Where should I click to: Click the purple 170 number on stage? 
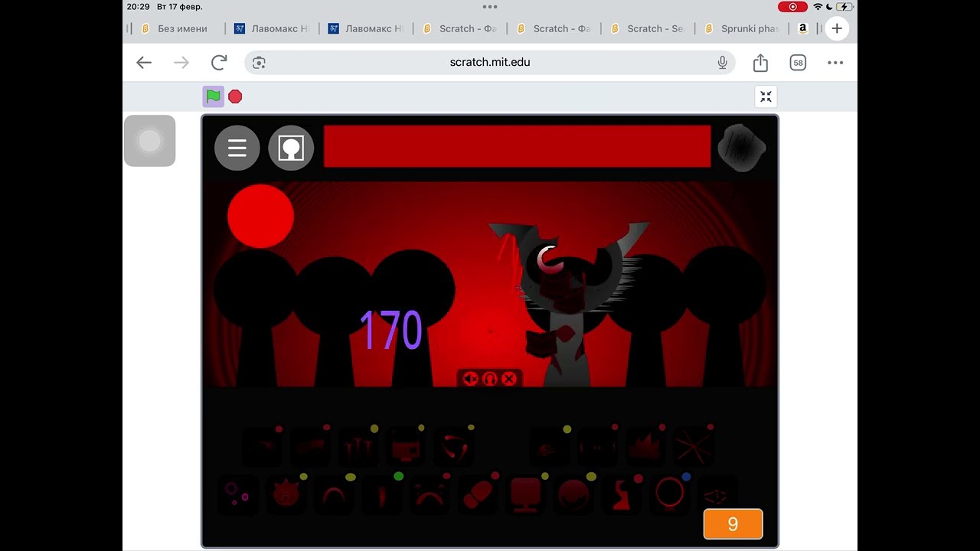pyautogui.click(x=390, y=331)
